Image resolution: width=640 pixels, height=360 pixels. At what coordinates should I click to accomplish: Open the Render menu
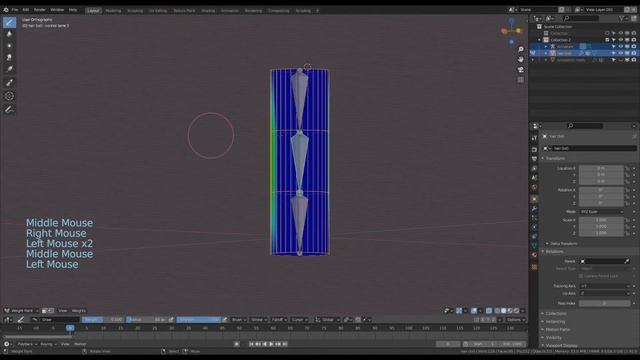(x=40, y=10)
